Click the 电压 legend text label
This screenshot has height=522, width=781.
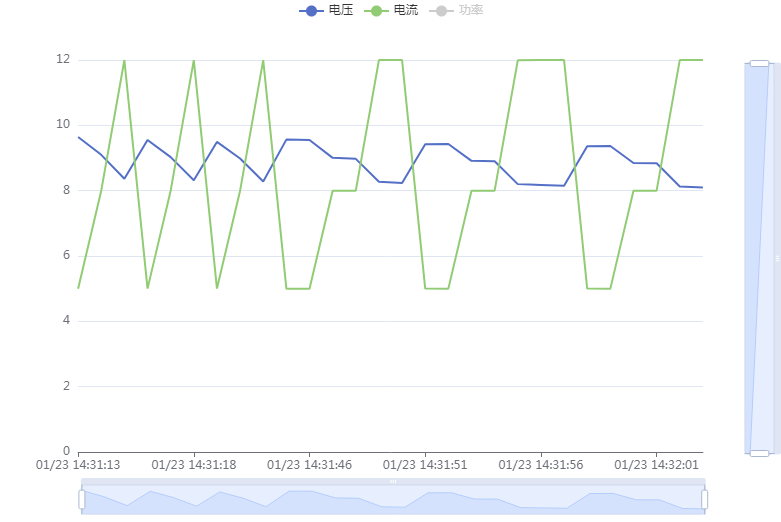341,11
